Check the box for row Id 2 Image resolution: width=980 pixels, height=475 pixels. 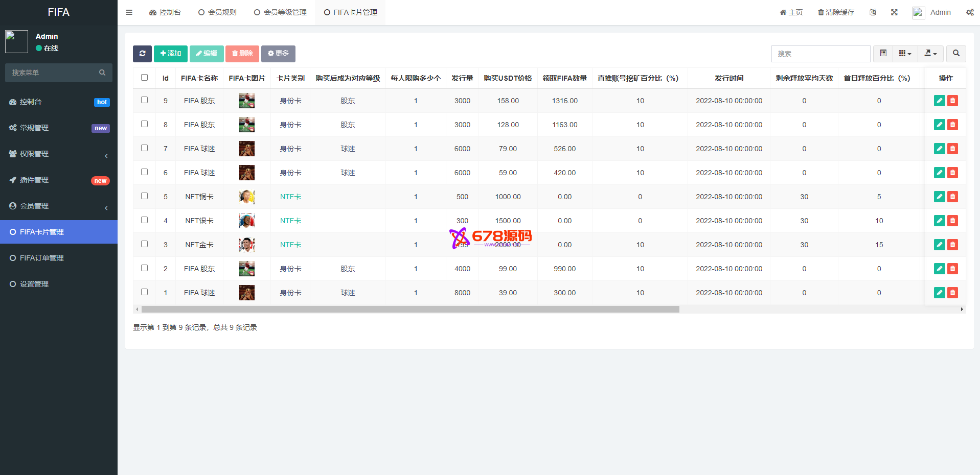tap(145, 268)
